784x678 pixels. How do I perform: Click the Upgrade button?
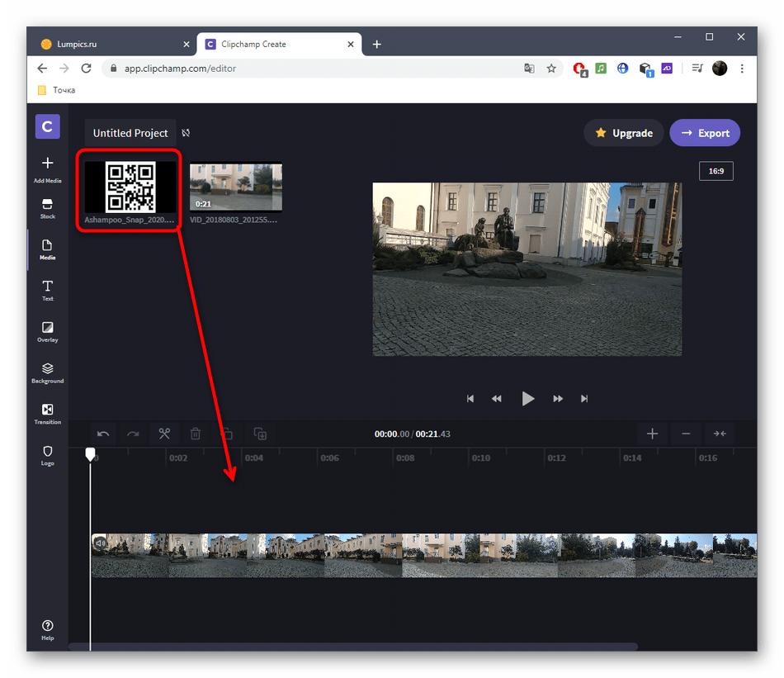pyautogui.click(x=624, y=133)
